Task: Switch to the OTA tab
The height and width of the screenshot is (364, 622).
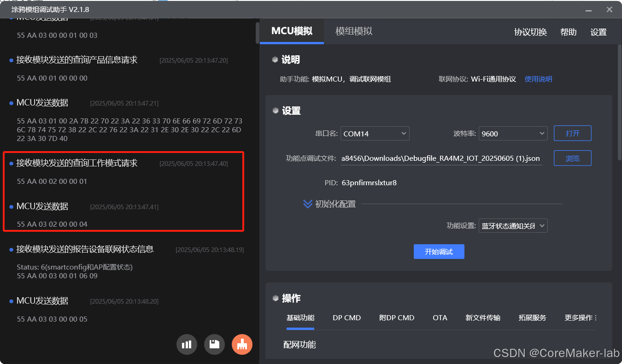Action: (x=440, y=317)
